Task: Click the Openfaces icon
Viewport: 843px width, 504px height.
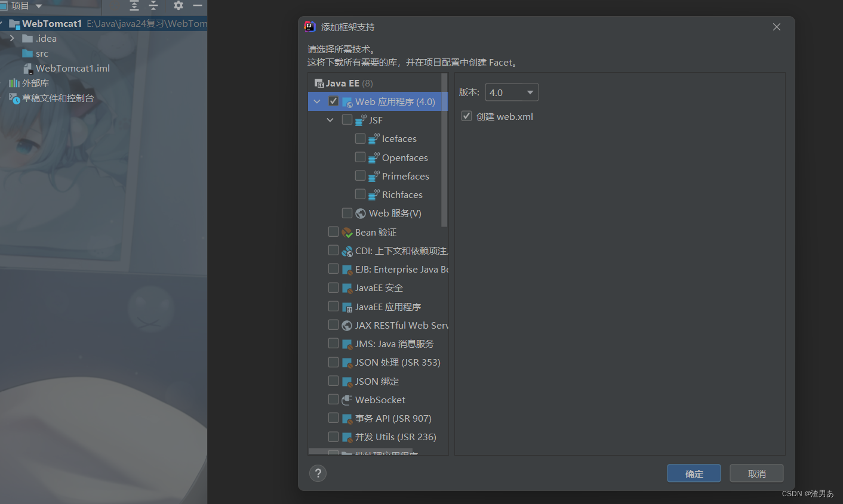Action: pyautogui.click(x=374, y=157)
